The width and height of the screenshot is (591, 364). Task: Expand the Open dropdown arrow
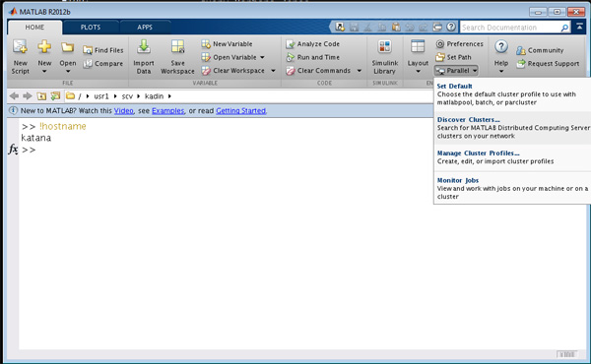(x=68, y=71)
